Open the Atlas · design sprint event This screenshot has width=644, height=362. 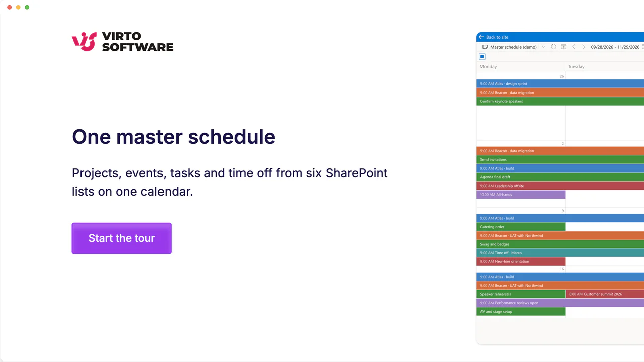pyautogui.click(x=560, y=84)
